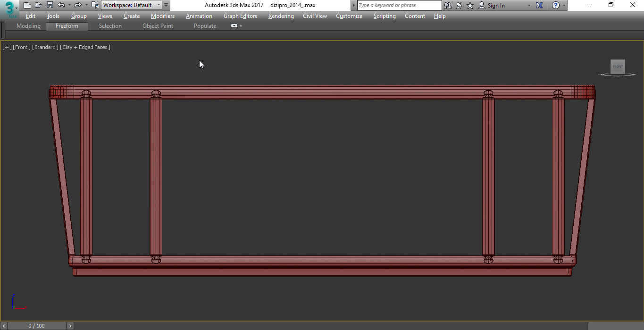Image resolution: width=644 pixels, height=330 pixels.
Task: Open the Quick Access Toolbar customize dropdown
Action: click(x=166, y=5)
